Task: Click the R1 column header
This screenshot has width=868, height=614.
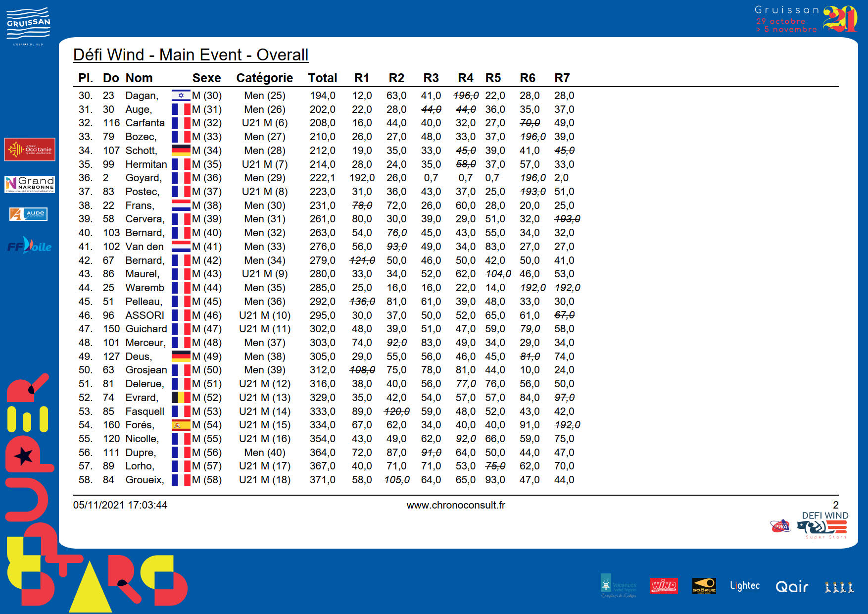Action: click(x=362, y=78)
